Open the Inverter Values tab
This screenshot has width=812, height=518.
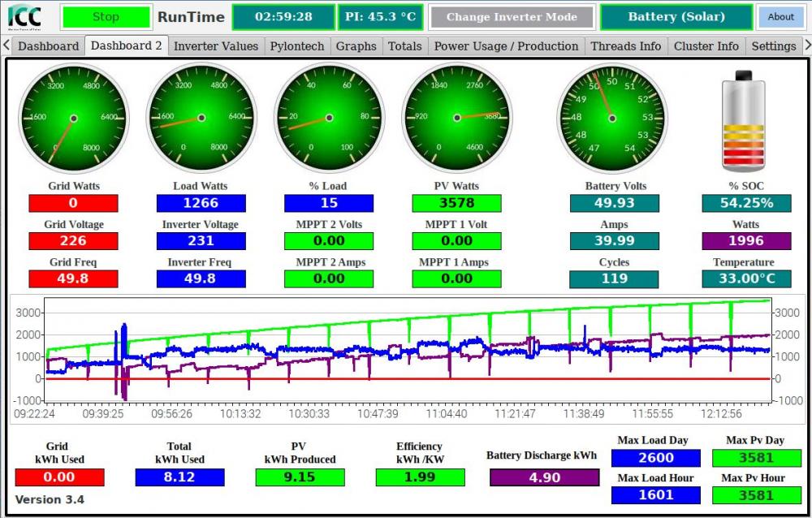tap(216, 46)
